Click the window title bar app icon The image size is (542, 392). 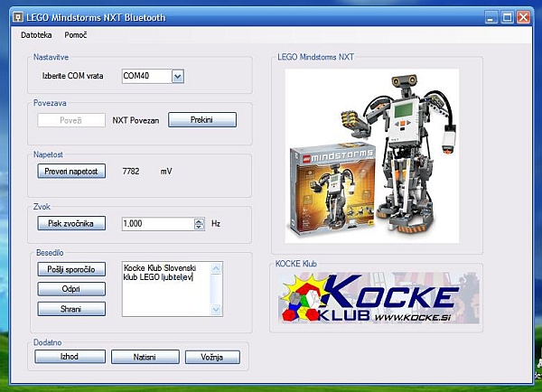18,17
